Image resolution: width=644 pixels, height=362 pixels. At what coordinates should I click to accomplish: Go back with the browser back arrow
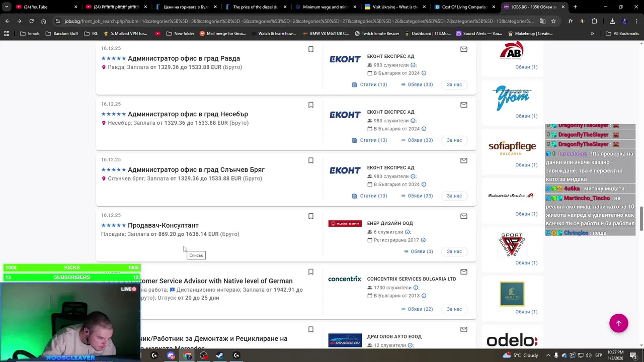click(x=7, y=21)
